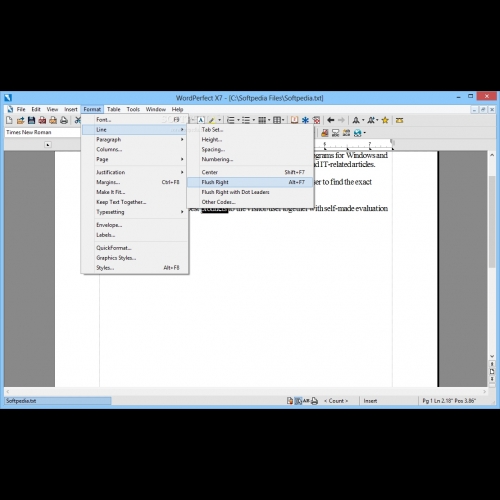Open the Table menu
Screen dimensions: 500x500
click(114, 109)
